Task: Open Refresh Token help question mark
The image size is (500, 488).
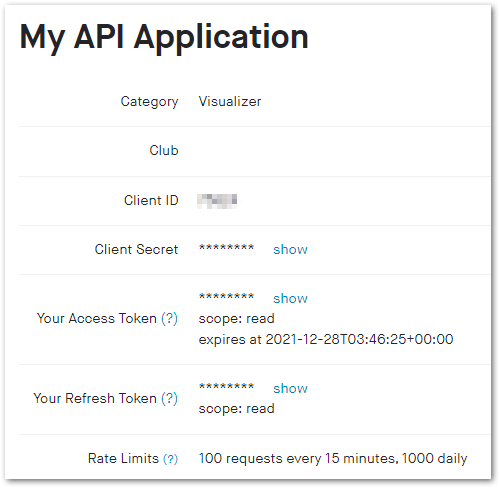Action: (169, 398)
